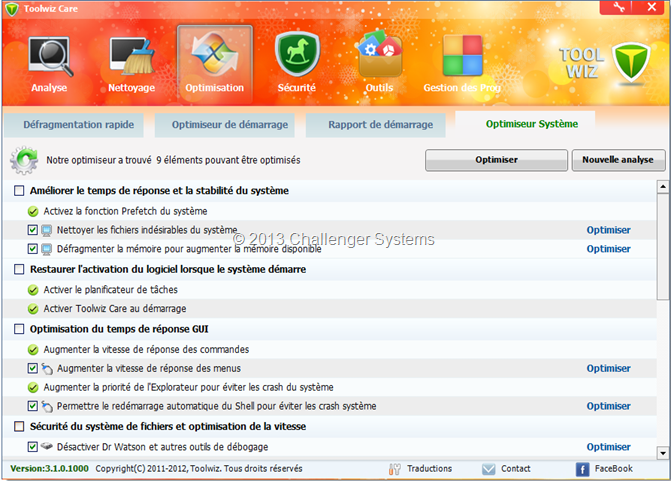The image size is (671, 481).
Task: Click 'Augmenter la priorité de l'Explorateur' text
Action: [188, 388]
